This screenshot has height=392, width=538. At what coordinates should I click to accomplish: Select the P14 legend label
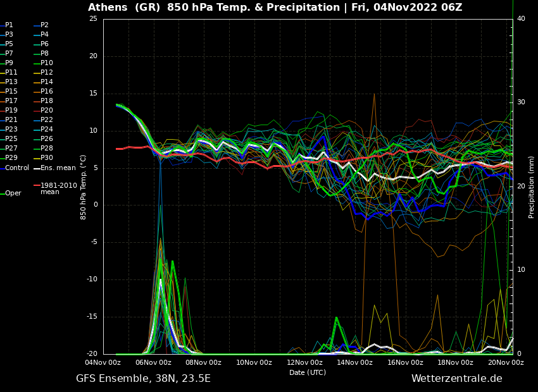(43, 82)
